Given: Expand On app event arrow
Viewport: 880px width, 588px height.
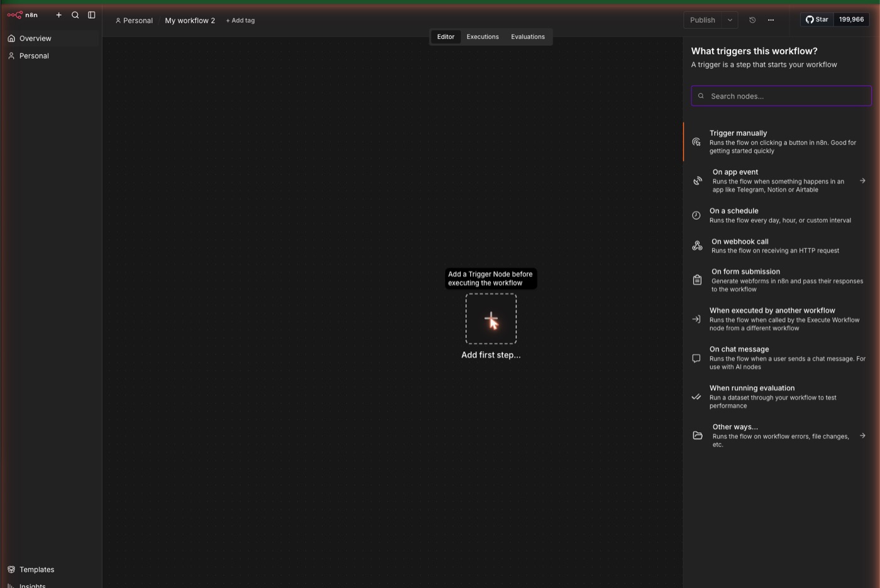Looking at the screenshot, I should click(862, 181).
